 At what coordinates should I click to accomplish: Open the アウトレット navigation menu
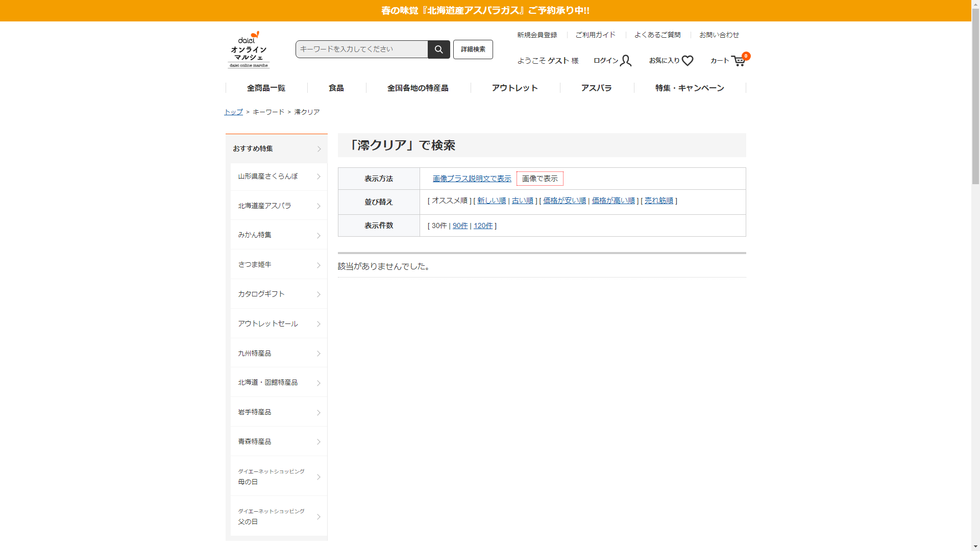tap(514, 88)
